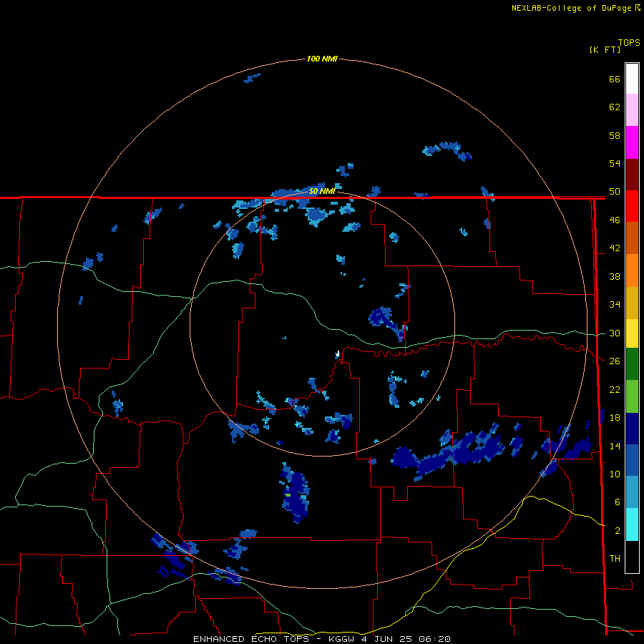
Task: Click the legend value 42
Action: [615, 248]
